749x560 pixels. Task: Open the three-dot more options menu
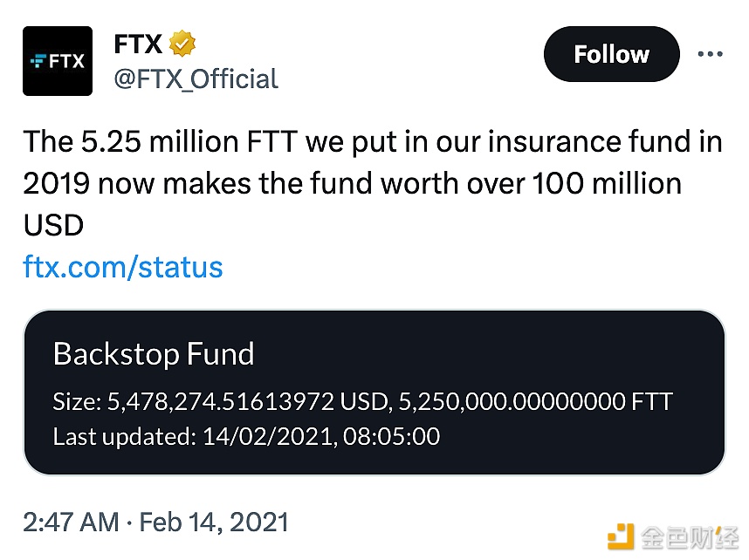(x=710, y=54)
